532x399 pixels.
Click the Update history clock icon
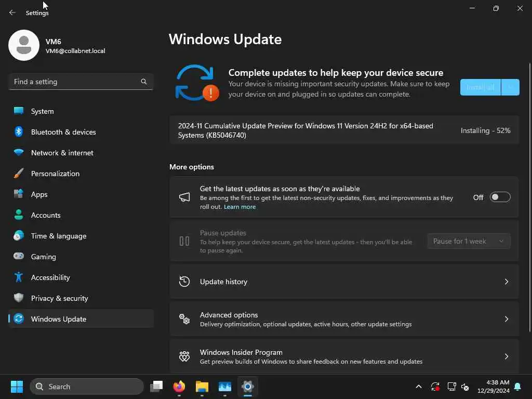[x=184, y=282]
